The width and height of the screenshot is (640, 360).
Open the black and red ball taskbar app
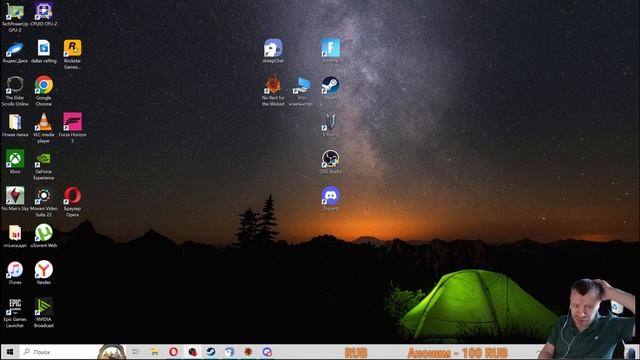coord(192,352)
